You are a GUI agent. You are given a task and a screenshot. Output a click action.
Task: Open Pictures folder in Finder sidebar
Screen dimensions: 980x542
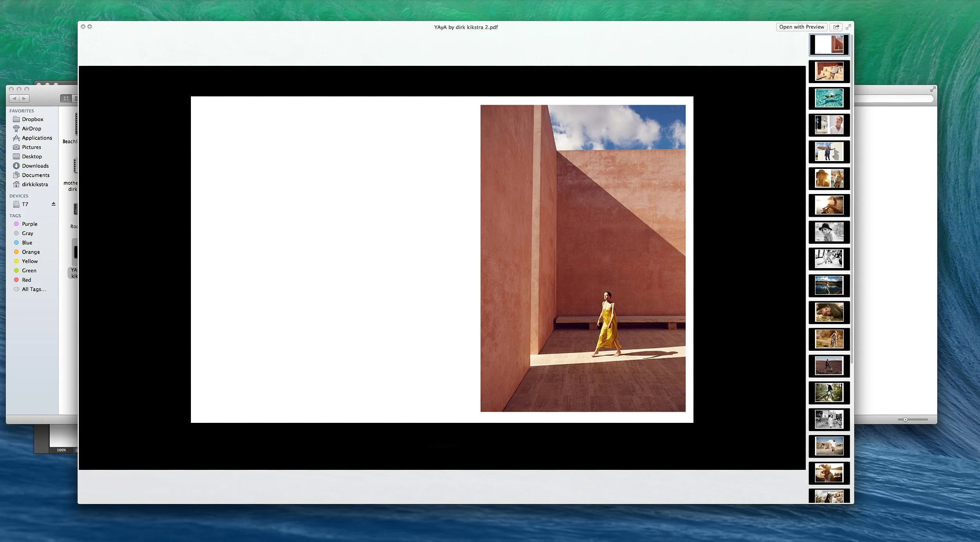tap(31, 147)
